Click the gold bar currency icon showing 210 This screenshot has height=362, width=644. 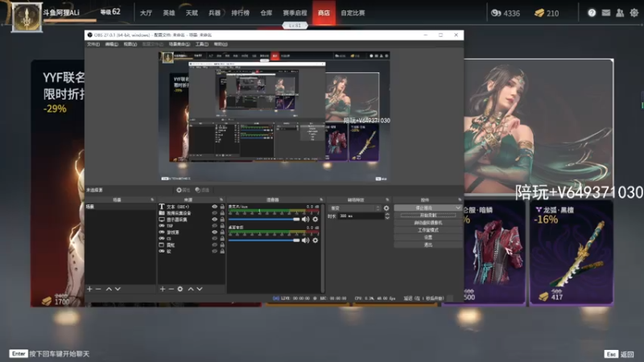(x=539, y=13)
